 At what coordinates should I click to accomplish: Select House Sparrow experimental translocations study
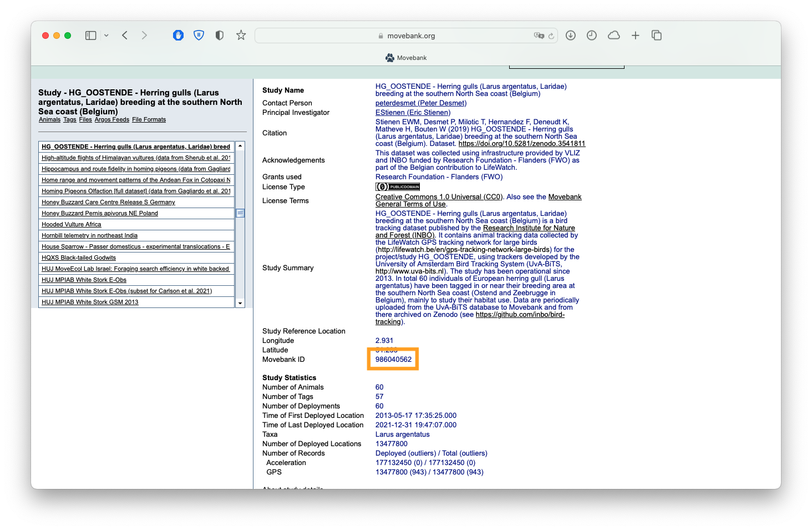(x=136, y=246)
